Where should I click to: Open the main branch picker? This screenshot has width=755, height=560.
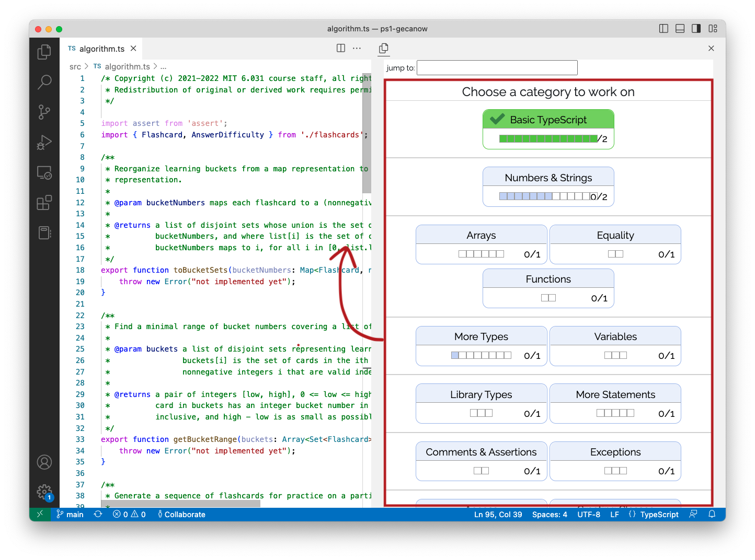(70, 515)
